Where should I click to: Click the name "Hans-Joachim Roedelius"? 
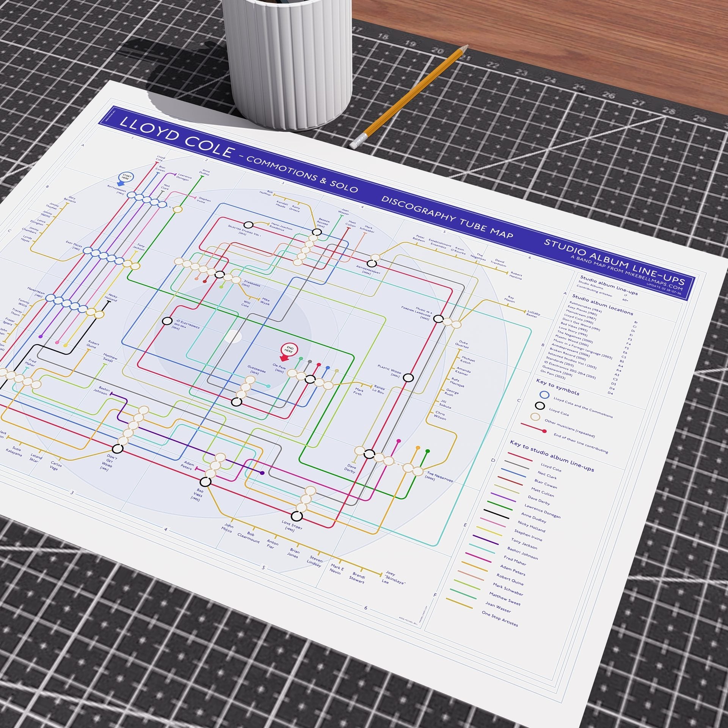281,226
